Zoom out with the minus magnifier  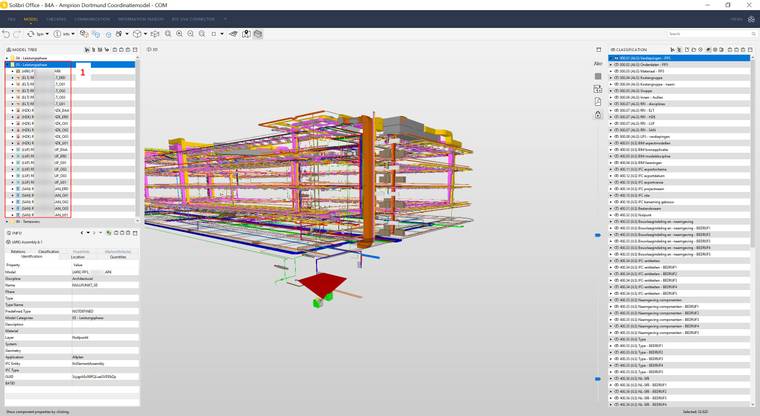click(x=190, y=34)
